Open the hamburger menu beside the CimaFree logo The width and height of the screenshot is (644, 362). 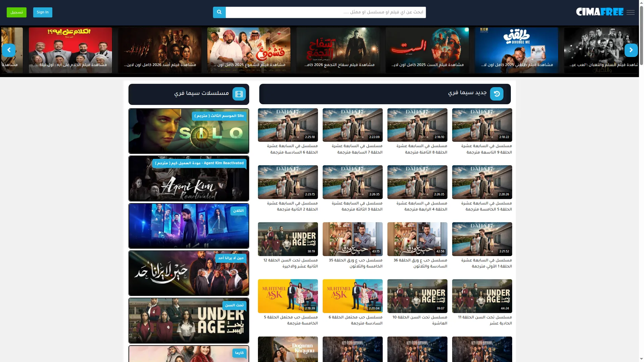(x=631, y=12)
